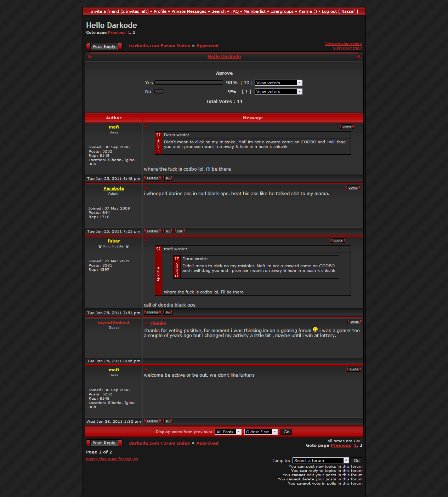Open Memberlist in the top navigation

[254, 11]
